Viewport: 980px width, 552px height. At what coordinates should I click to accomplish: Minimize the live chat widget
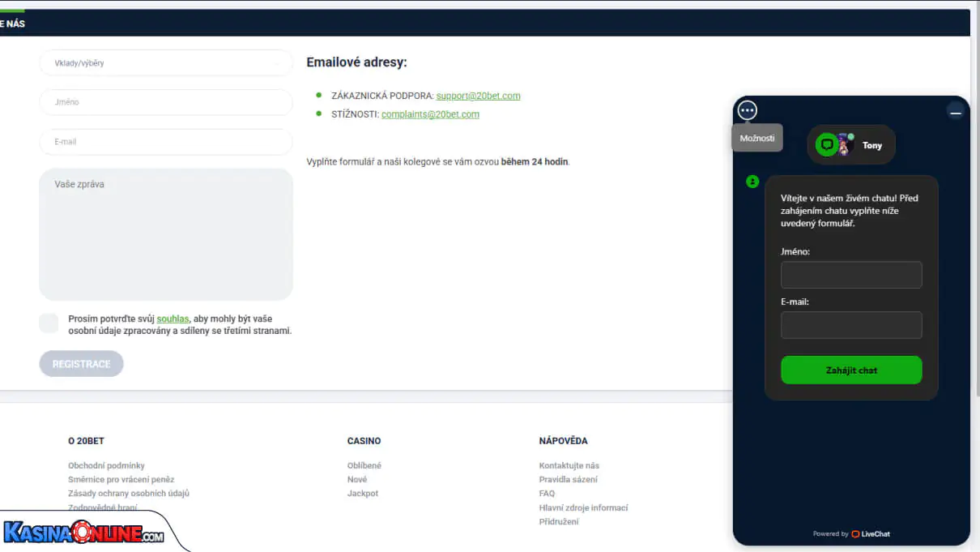(956, 113)
